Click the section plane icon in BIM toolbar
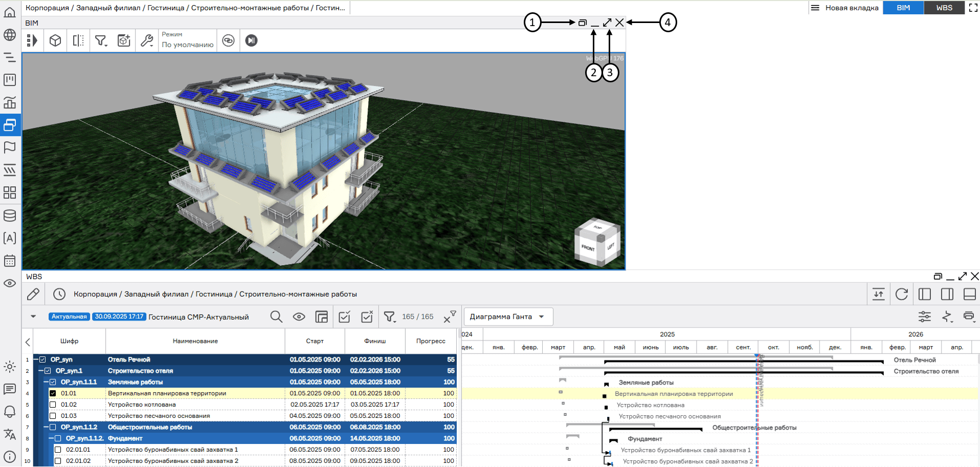Screen dimensions: 980x467 (78, 40)
